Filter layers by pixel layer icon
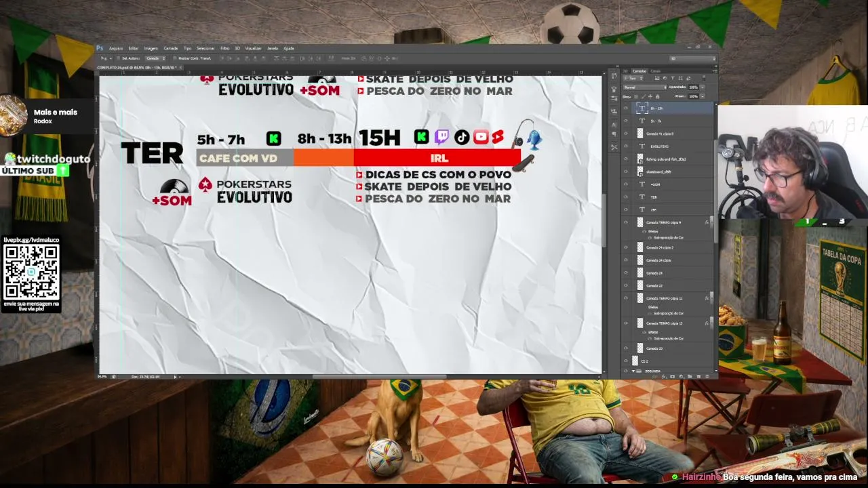The width and height of the screenshot is (868, 488). 656,79
